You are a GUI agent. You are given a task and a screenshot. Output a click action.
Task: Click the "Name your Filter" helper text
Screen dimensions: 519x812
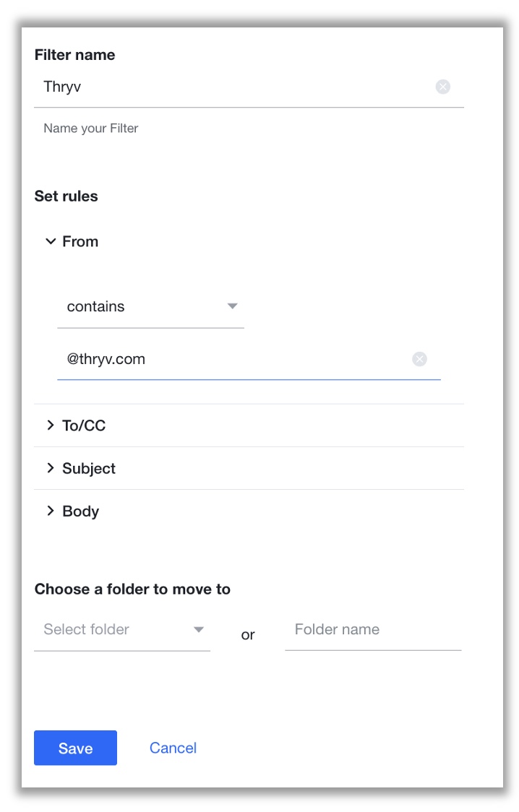[x=91, y=129]
